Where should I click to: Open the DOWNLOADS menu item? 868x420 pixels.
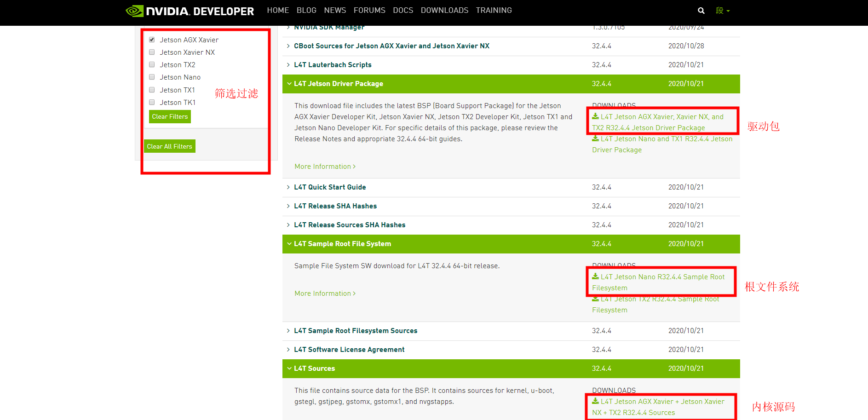444,10
